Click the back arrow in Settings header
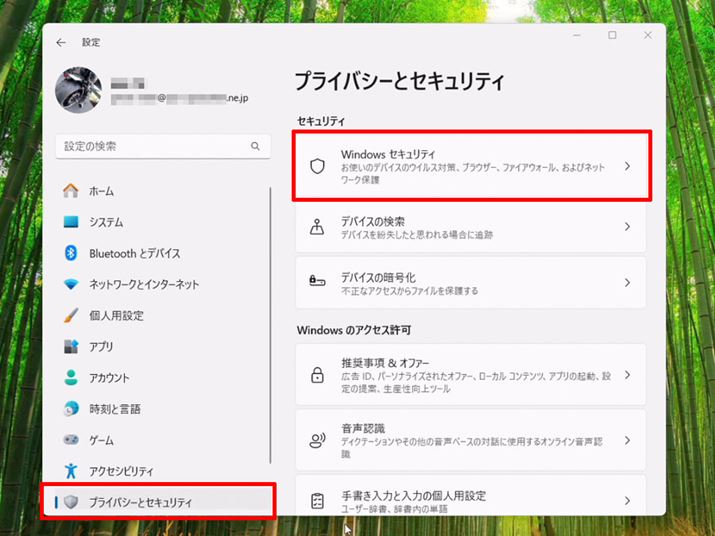 (62, 43)
